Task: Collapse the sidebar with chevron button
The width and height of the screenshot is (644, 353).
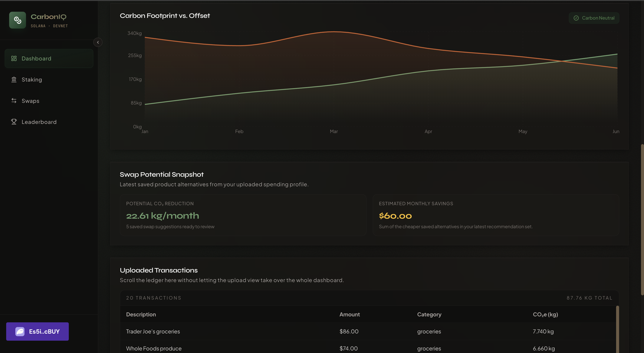Action: tap(98, 42)
